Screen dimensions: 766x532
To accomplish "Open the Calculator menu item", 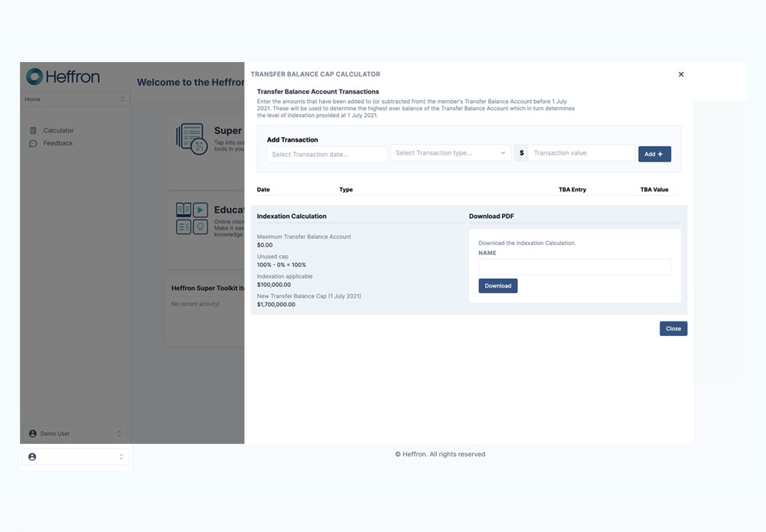I will click(x=58, y=130).
